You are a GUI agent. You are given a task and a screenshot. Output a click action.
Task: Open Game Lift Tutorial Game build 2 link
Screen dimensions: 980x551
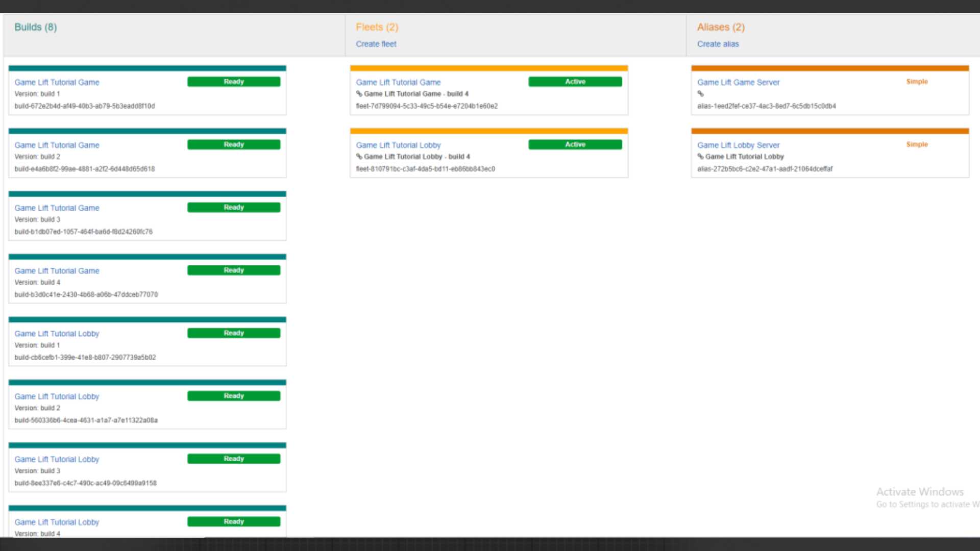tap(57, 145)
